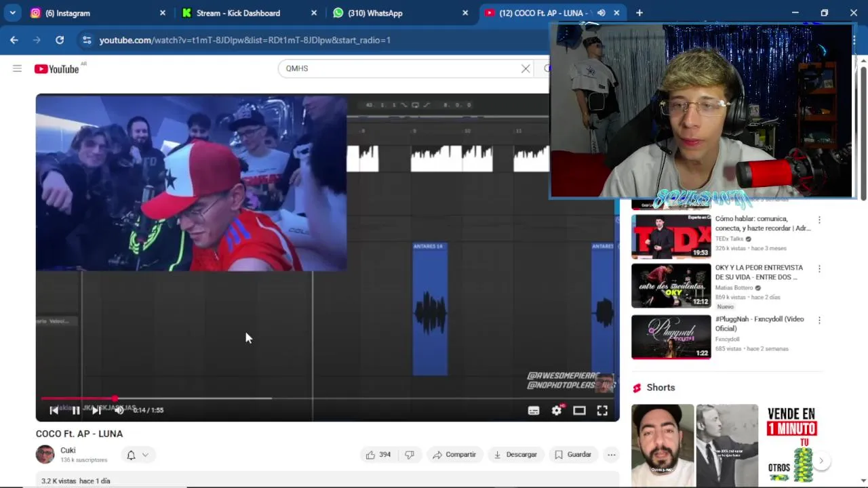Download the video with Descargar
Viewport: 868px width, 488px height.
(x=515, y=455)
